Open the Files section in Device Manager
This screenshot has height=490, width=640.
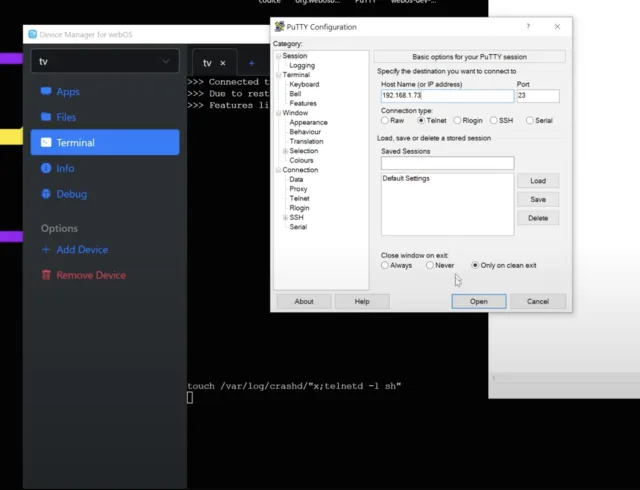click(x=105, y=117)
